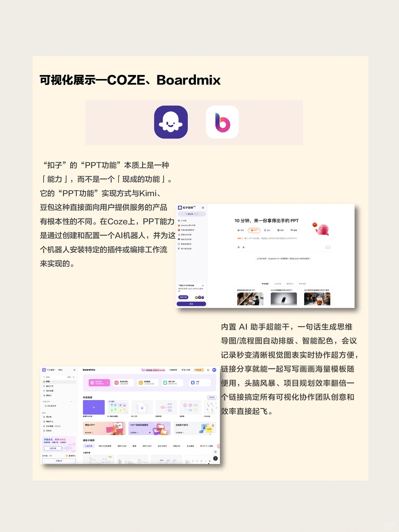This screenshot has width=399, height=532.
Task: Click 立即升级 in Boardmix upgrade card
Action: pos(53,448)
